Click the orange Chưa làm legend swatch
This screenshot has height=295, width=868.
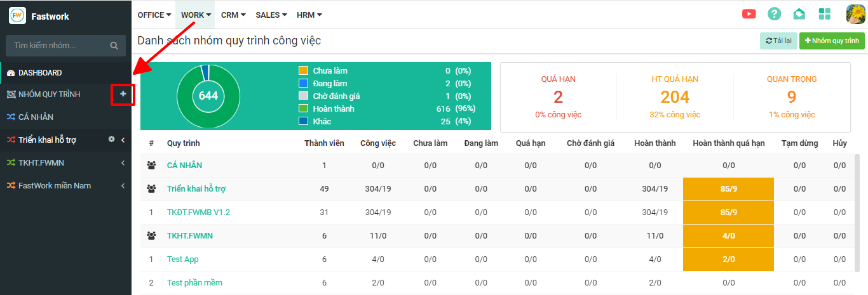tap(303, 71)
